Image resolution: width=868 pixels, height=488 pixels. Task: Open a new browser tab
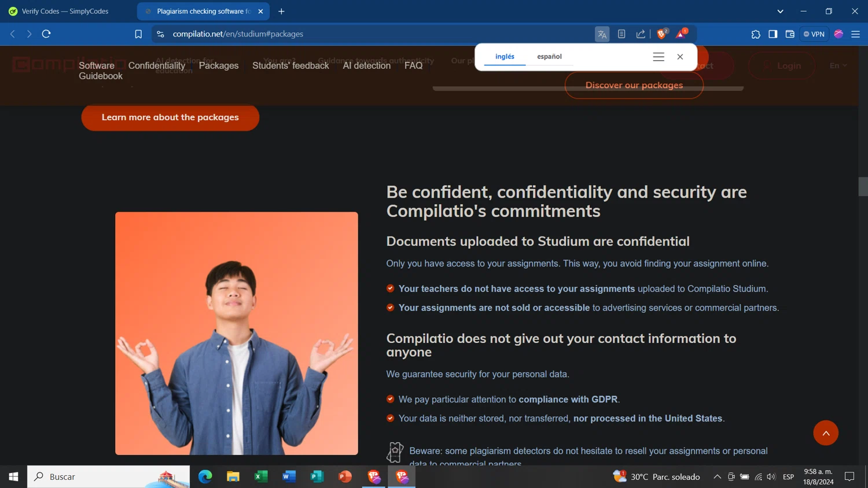(x=281, y=11)
